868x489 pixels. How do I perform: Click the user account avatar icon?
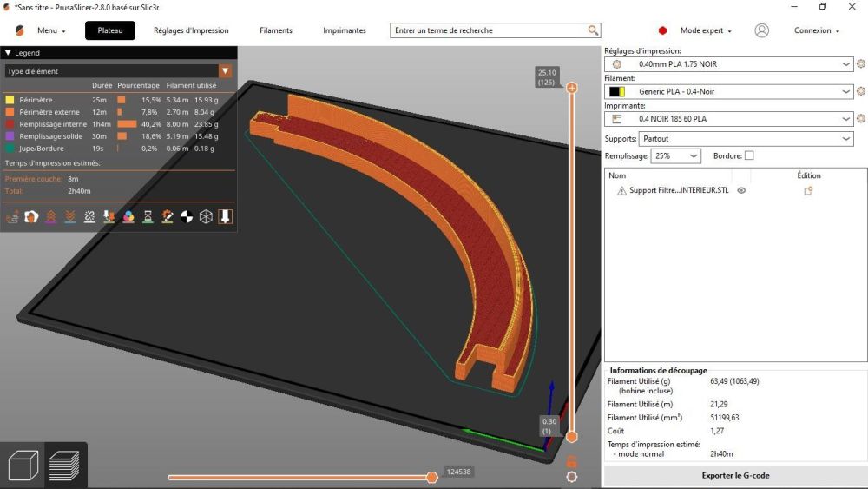[761, 30]
